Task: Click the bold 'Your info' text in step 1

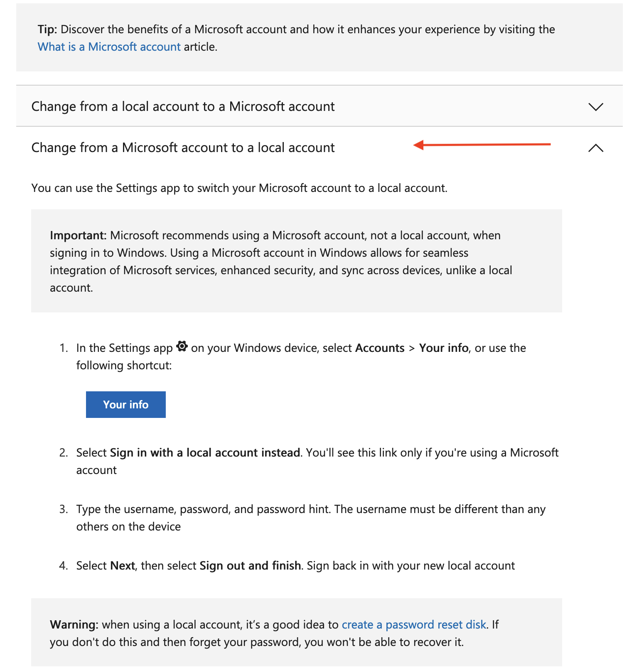Action: (x=444, y=348)
